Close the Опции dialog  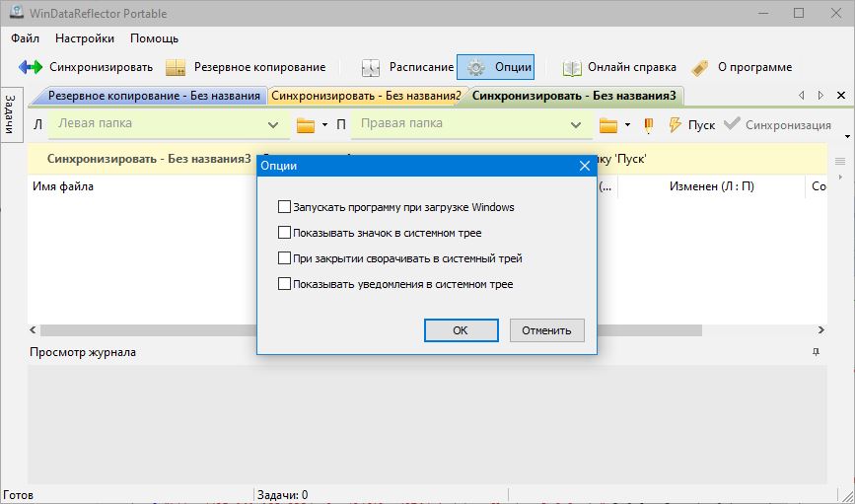585,166
